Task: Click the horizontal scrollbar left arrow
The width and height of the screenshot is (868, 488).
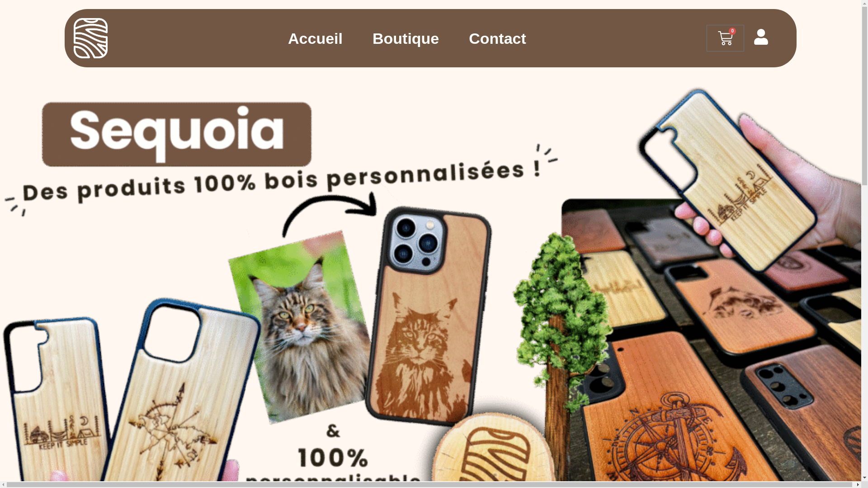Action: 3,485
